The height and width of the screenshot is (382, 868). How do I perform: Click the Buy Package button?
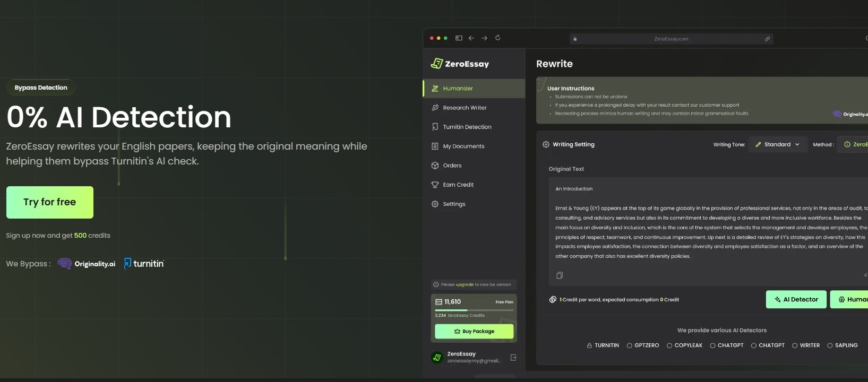(x=474, y=331)
